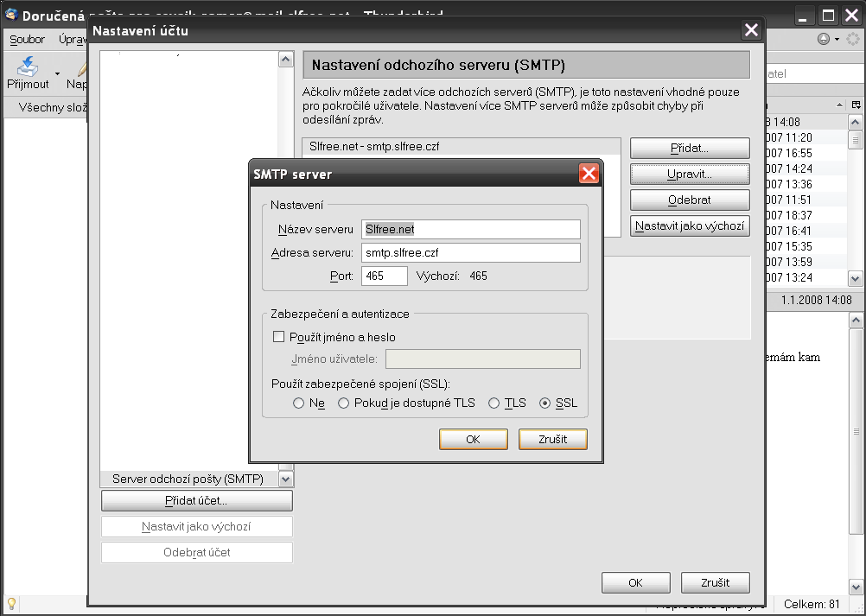Close the SMTP server dialog with red X
Viewport: 866px width, 616px height.
(x=589, y=174)
